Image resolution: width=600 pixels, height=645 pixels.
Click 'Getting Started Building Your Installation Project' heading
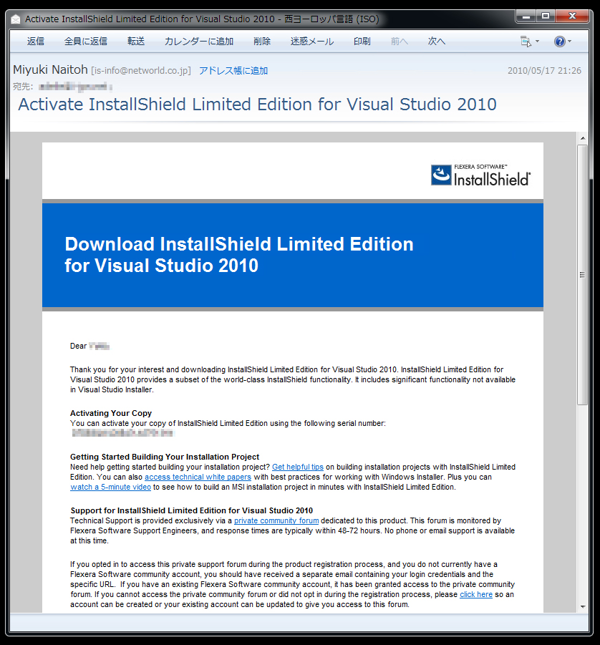coord(164,457)
